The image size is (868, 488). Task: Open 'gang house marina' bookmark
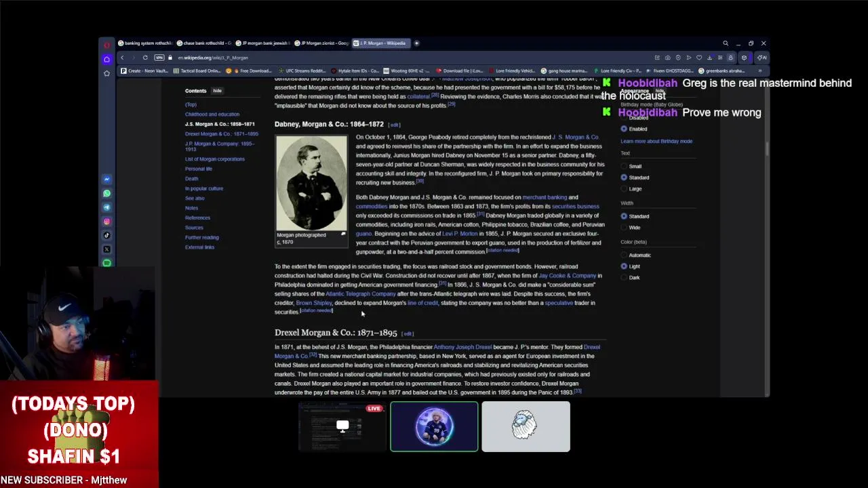pos(564,70)
